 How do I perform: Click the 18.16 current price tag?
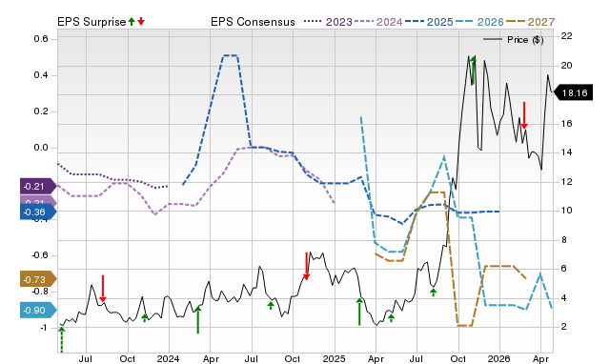[x=574, y=92]
